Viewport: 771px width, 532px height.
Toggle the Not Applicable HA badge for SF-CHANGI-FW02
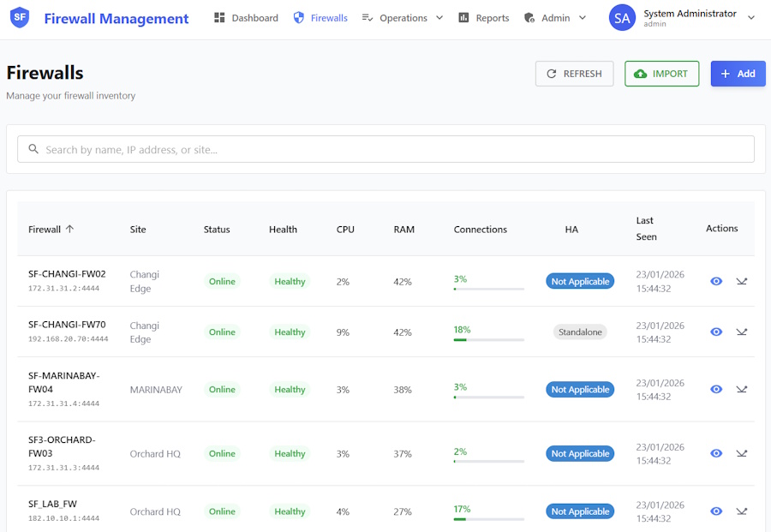580,281
